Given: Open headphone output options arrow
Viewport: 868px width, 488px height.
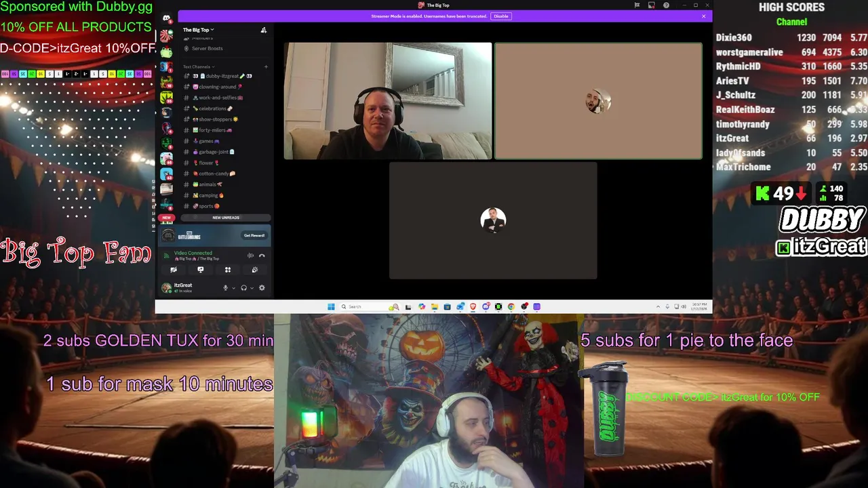Looking at the screenshot, I should 252,288.
